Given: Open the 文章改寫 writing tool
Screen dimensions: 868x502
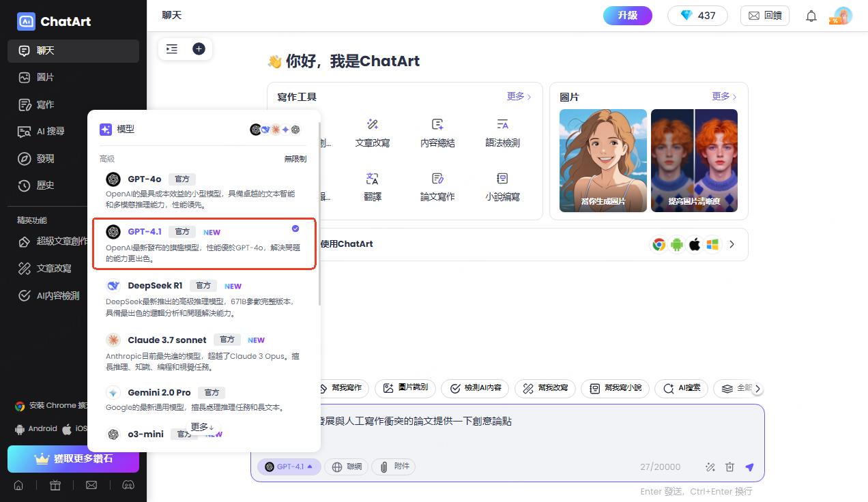Looking at the screenshot, I should (373, 133).
